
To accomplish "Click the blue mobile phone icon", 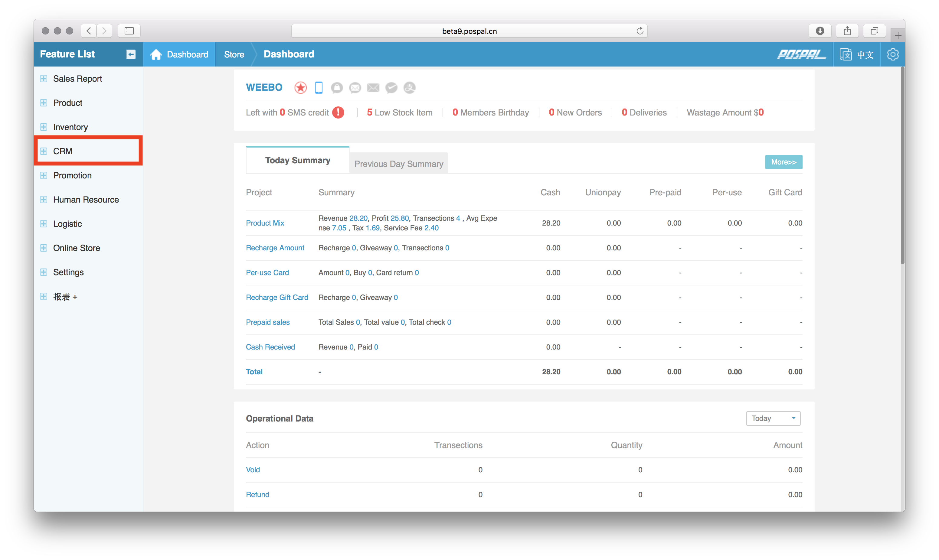I will [x=319, y=88].
